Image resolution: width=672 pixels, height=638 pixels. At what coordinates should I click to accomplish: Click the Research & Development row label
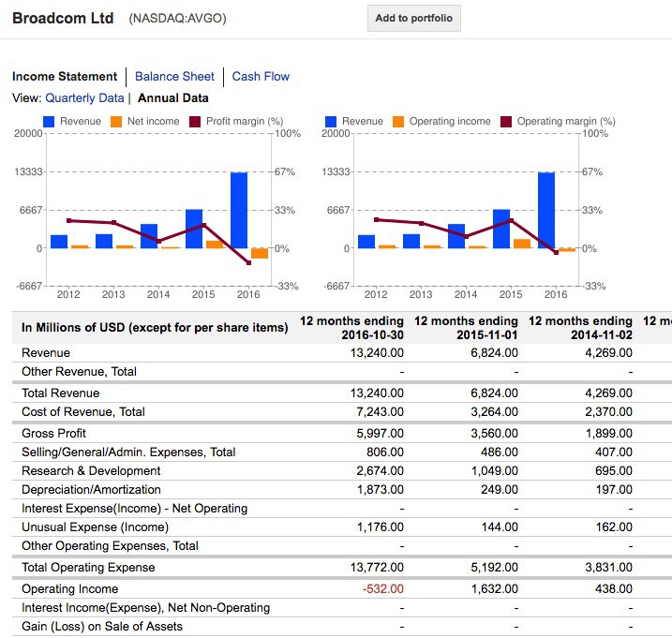click(x=91, y=471)
